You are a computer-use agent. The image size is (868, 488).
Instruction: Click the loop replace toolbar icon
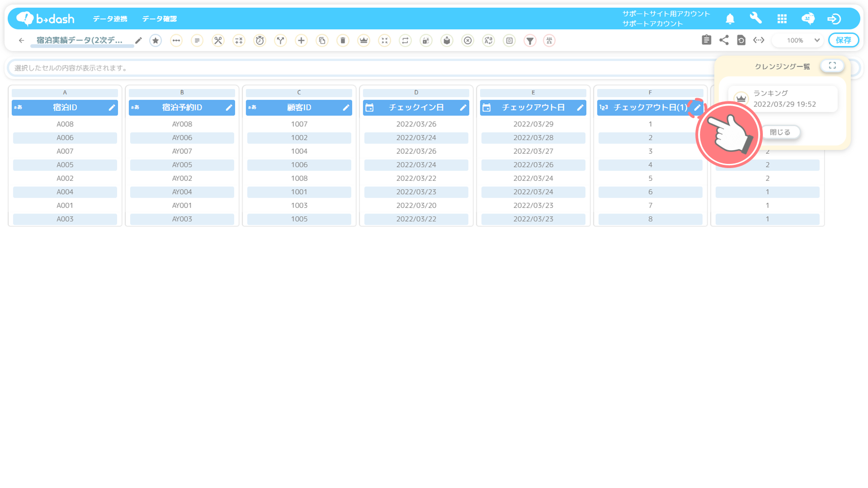(405, 40)
